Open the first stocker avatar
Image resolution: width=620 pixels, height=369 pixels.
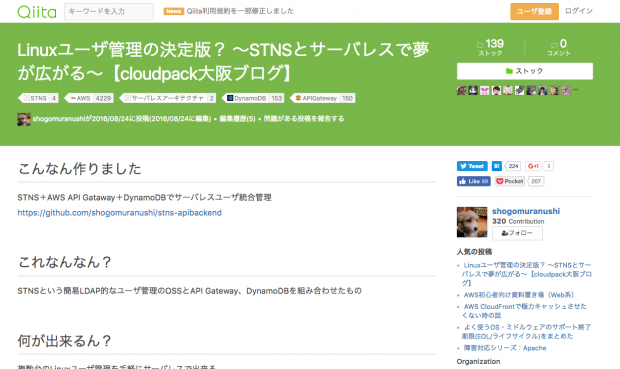pyautogui.click(x=461, y=90)
